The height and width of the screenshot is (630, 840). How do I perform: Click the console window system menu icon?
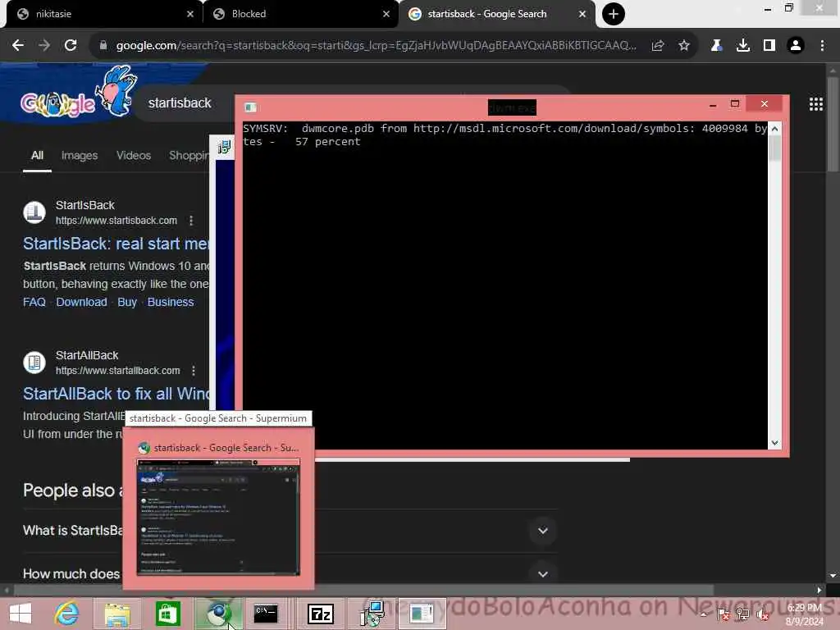pyautogui.click(x=250, y=107)
